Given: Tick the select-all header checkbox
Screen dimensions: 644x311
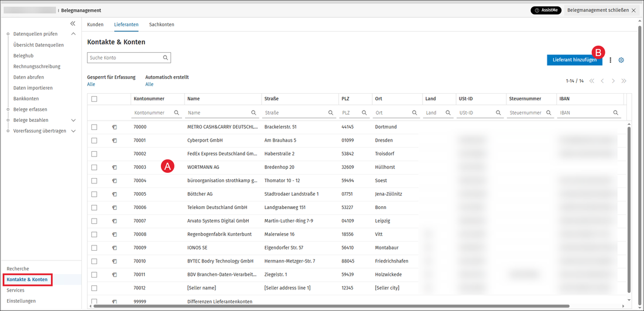Looking at the screenshot, I should pyautogui.click(x=94, y=98).
